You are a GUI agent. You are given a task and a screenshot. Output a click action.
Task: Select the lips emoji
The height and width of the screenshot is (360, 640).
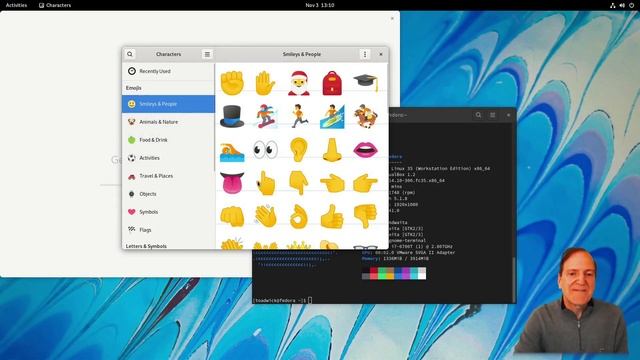tap(365, 150)
